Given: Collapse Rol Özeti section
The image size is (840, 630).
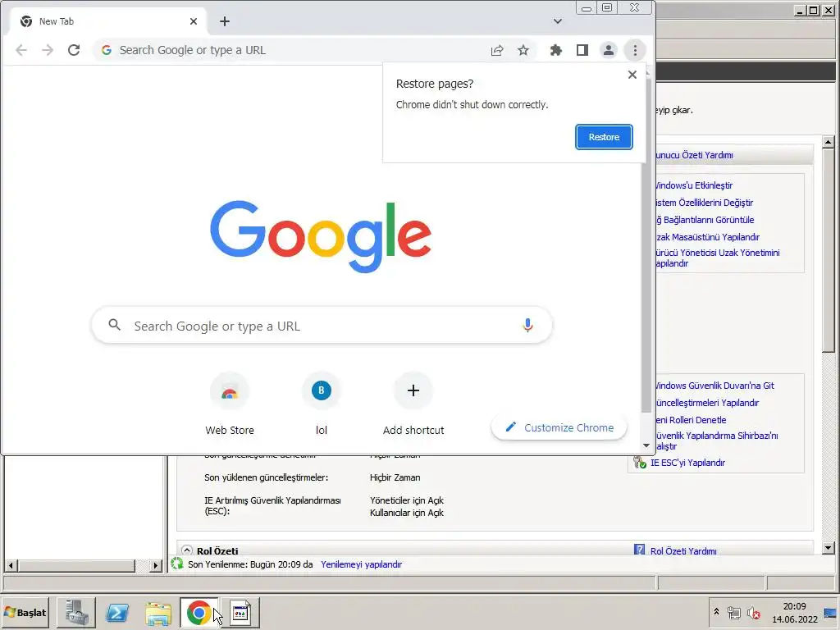Looking at the screenshot, I should 186,550.
